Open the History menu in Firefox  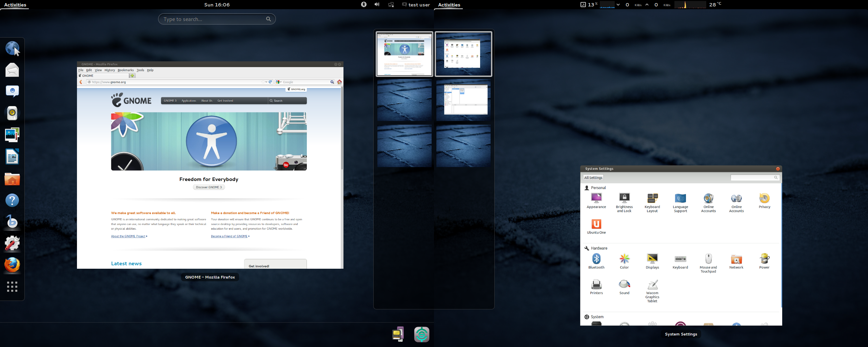coord(110,70)
